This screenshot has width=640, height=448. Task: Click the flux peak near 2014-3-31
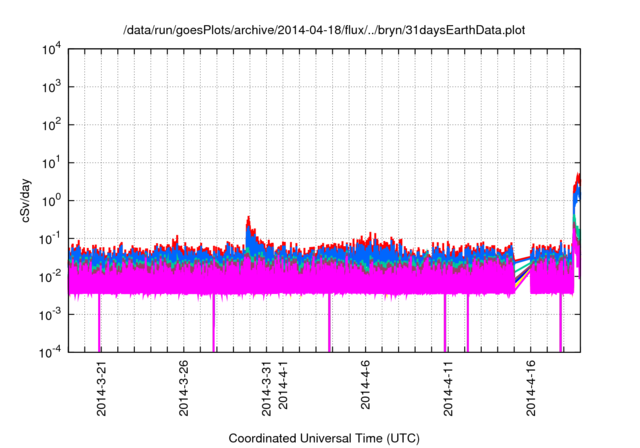coord(248,220)
